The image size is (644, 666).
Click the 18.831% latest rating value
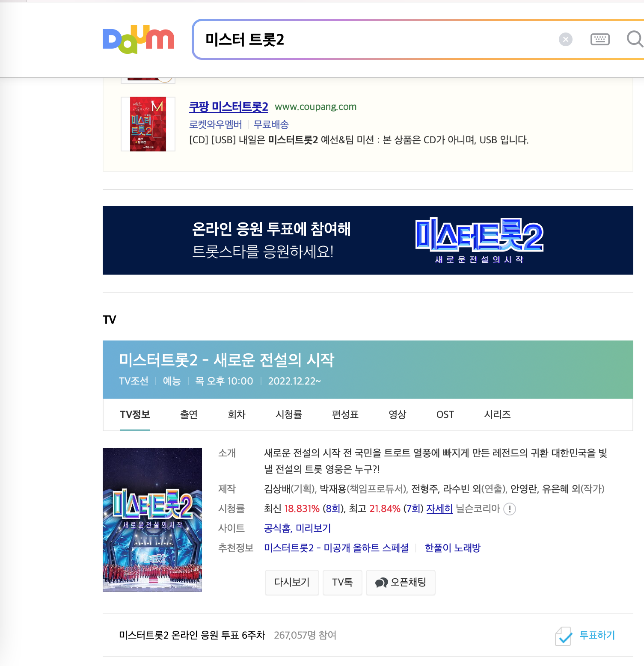point(302,509)
